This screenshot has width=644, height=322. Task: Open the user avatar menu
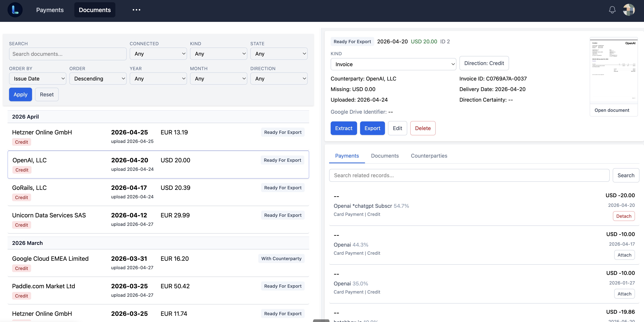coord(629,10)
